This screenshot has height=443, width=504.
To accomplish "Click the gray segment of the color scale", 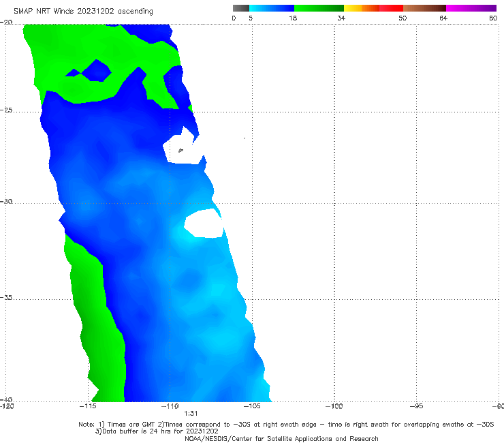I will [x=241, y=8].
